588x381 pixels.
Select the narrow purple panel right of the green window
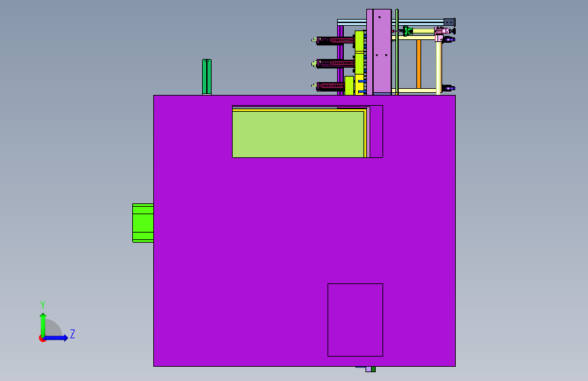point(376,132)
